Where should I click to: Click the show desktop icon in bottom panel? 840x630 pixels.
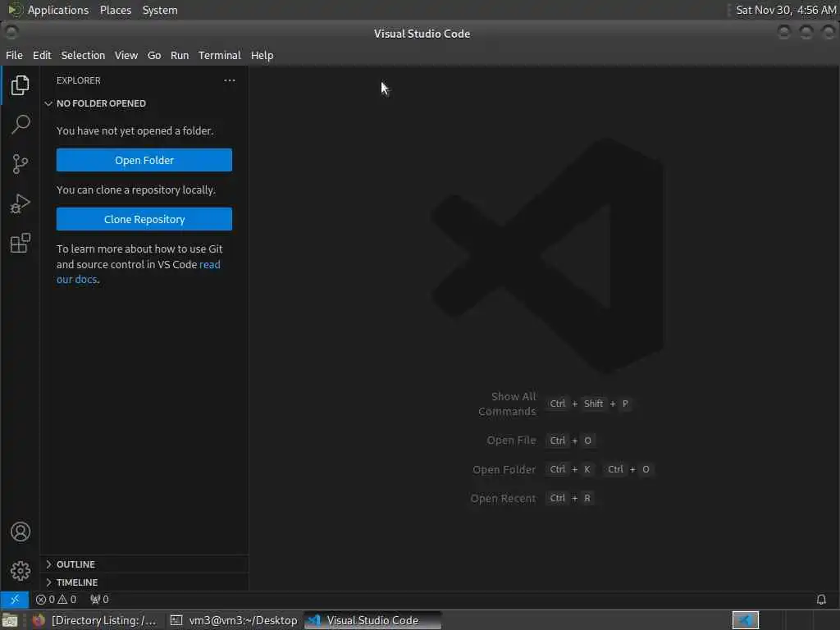(x=10, y=620)
